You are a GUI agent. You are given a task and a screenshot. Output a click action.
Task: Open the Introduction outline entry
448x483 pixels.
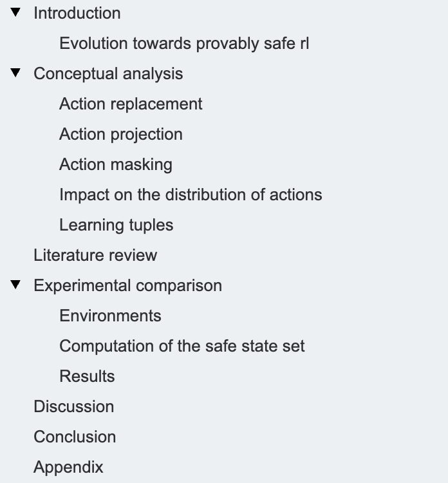coord(77,14)
